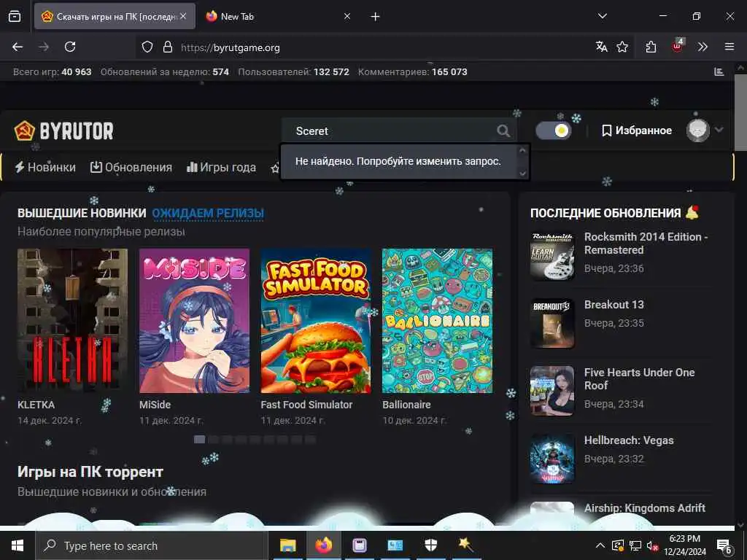Open the notification center icon

pyautogui.click(x=724, y=546)
